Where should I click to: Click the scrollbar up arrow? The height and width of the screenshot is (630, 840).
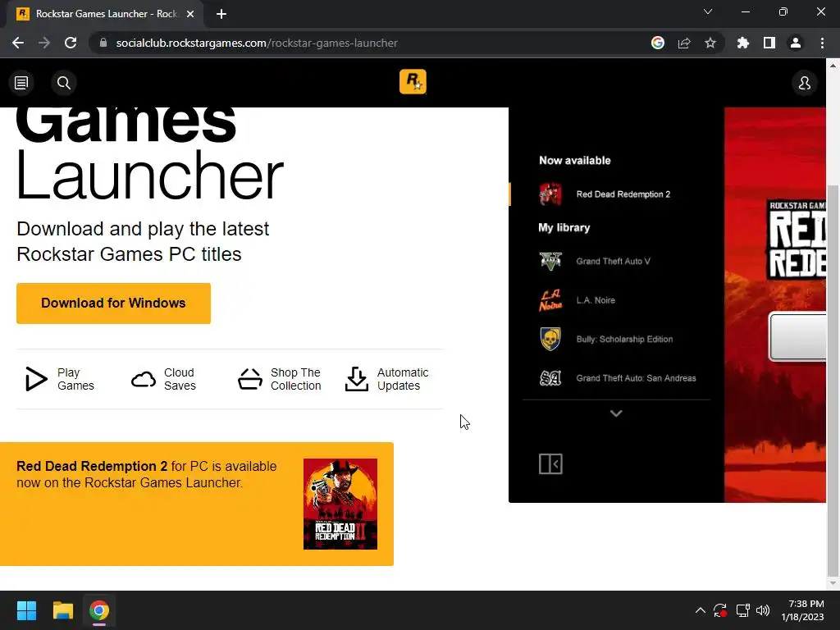833,66
